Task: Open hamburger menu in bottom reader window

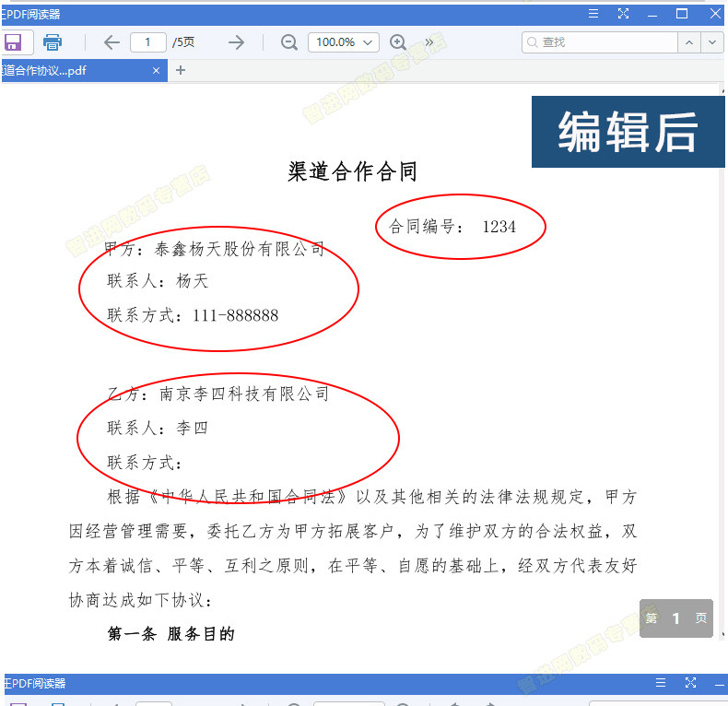Action: (661, 683)
